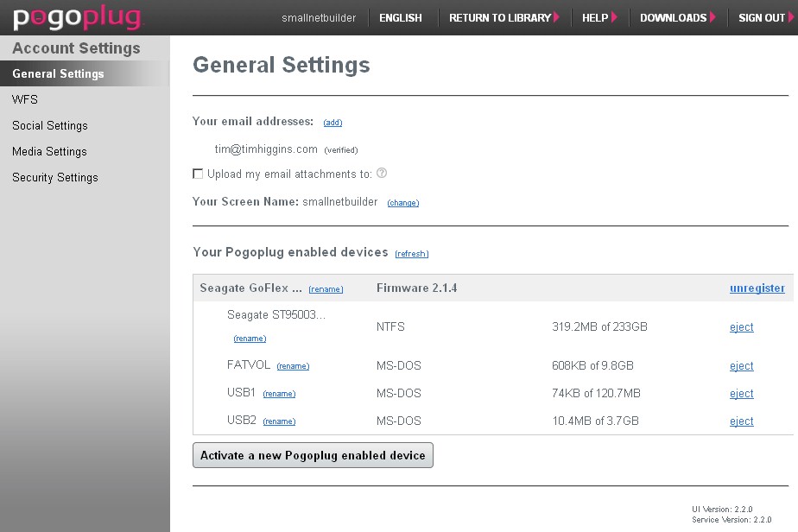Rename the USB1 drive

coord(280,394)
